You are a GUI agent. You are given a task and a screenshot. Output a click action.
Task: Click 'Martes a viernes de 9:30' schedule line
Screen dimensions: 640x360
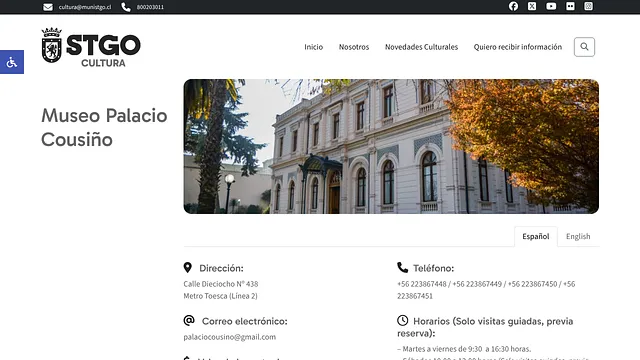(464, 349)
